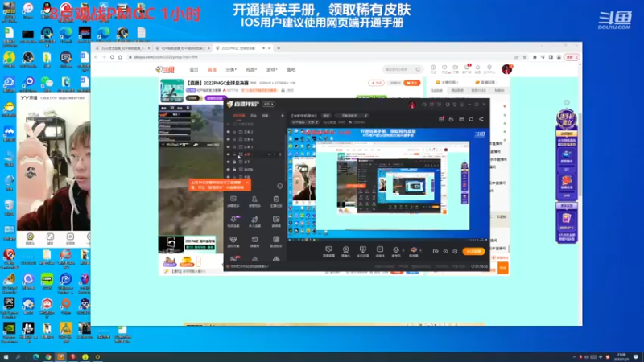Click the 分享 button beside stream title
This screenshot has height=362, width=644.
(x=376, y=83)
